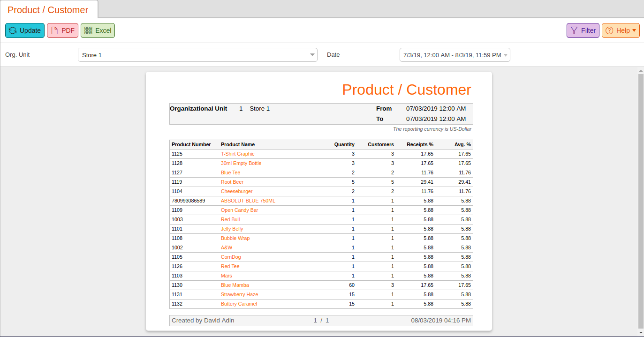Click the 08/03/2019 04:16 PM timestamp
Screen dimensions: 644x337
click(x=441, y=320)
